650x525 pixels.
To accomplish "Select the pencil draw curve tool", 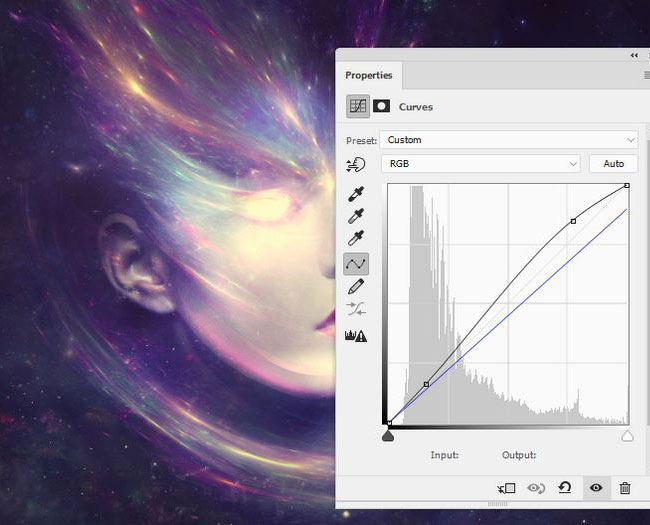I will click(356, 287).
